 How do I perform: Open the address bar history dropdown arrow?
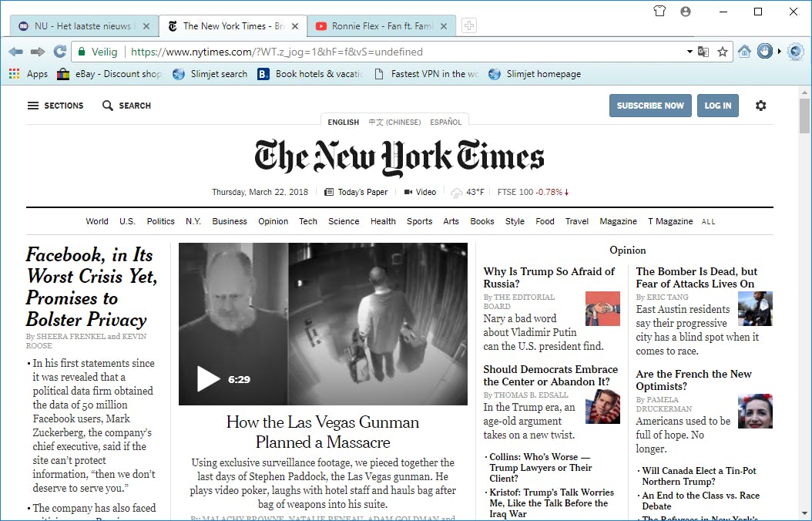click(x=690, y=52)
